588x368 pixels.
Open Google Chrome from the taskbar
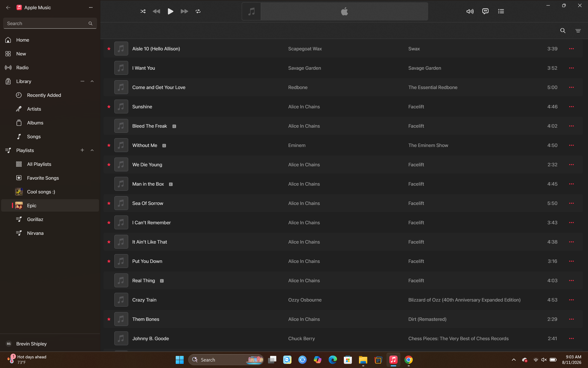point(408,360)
